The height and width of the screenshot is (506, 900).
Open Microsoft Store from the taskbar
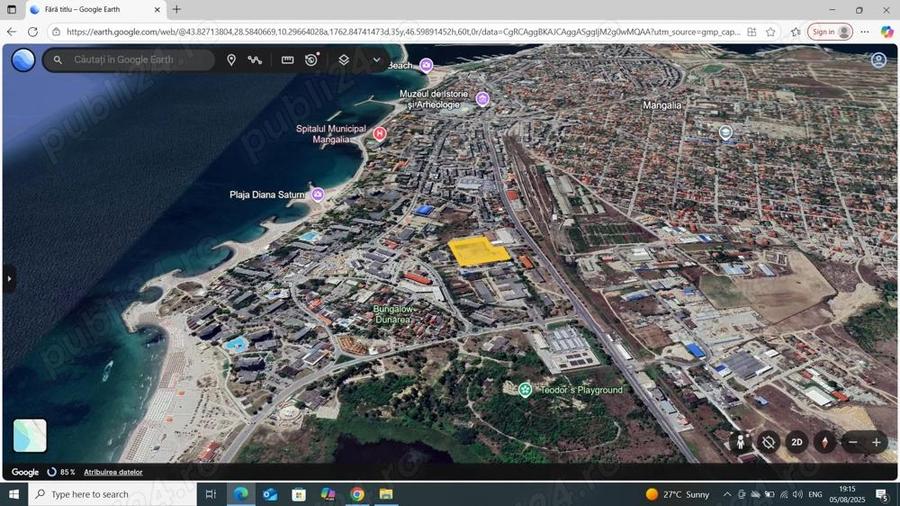(x=298, y=494)
